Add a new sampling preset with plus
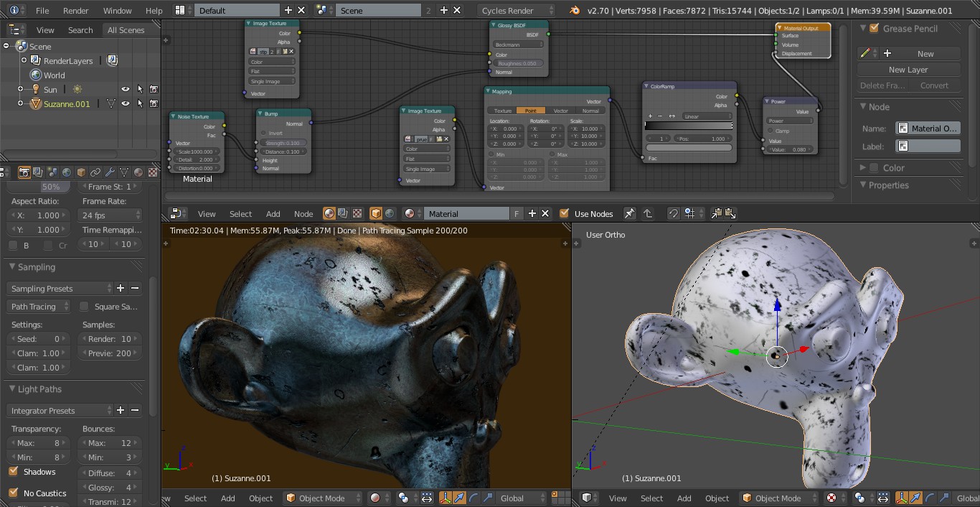Screen dimensions: 980x507 121,288
